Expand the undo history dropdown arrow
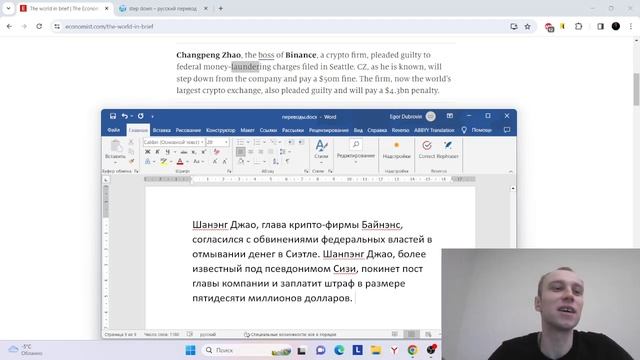Image resolution: width=640 pixels, height=360 pixels. (x=131, y=116)
